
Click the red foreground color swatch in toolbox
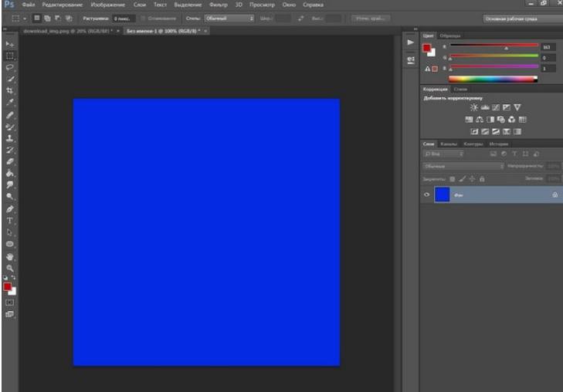click(7, 286)
